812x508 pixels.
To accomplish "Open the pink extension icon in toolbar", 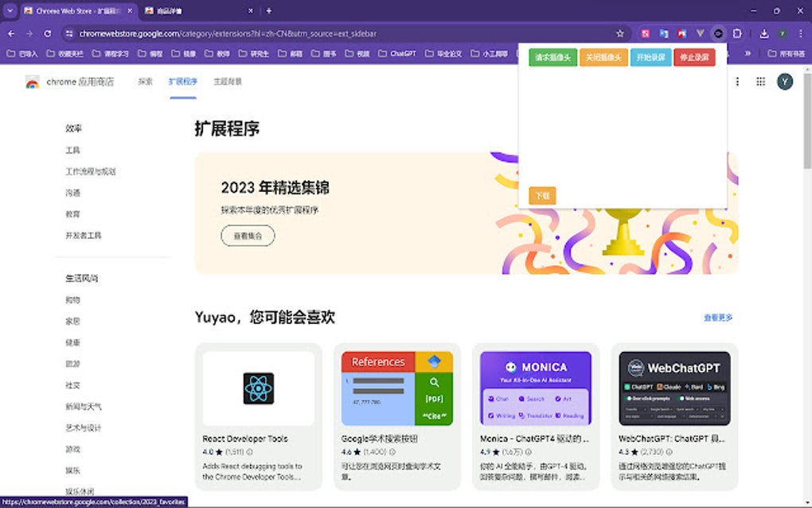I will 646,33.
